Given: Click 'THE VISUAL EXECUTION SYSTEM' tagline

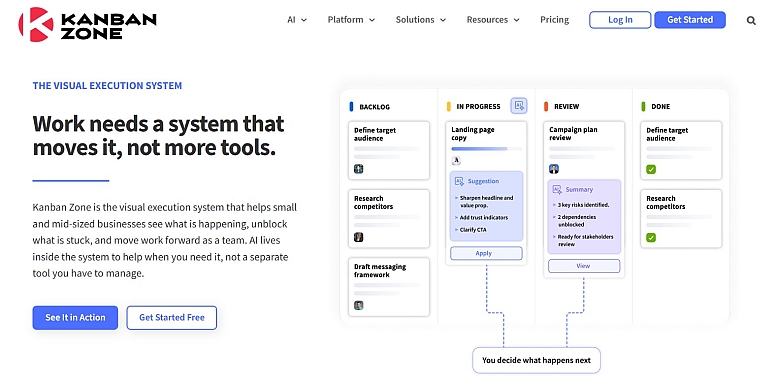Looking at the screenshot, I should [x=107, y=86].
